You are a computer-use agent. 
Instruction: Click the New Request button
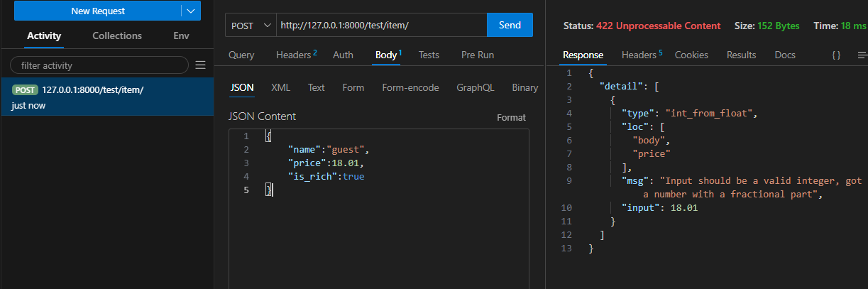coord(98,11)
